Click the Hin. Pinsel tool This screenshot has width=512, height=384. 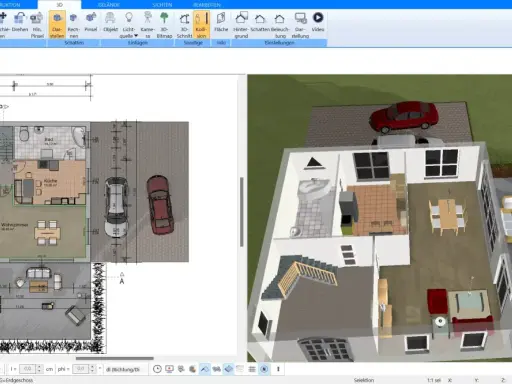point(37,25)
